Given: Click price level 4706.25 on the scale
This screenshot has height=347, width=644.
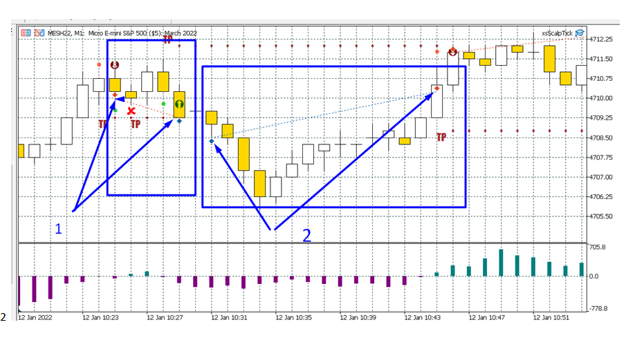Looking at the screenshot, I should click(601, 197).
